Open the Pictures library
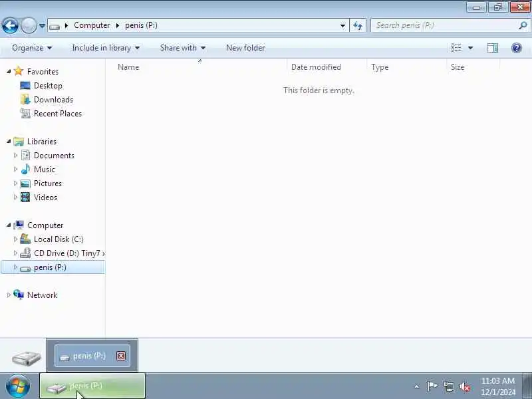532x399 pixels. (48, 184)
